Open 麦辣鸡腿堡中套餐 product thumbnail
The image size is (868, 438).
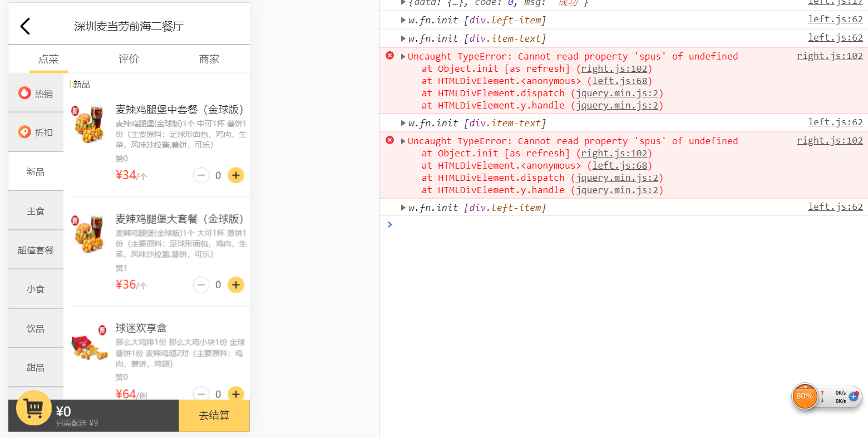[89, 124]
